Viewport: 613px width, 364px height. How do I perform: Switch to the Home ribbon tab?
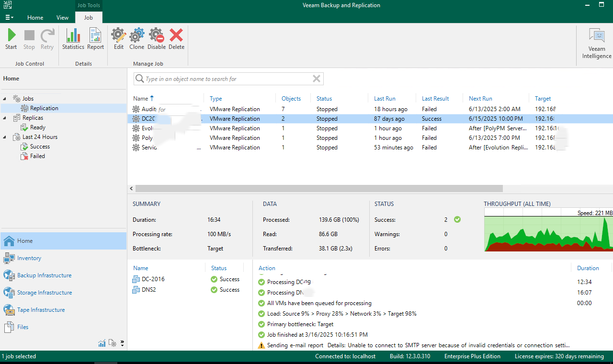click(x=35, y=18)
